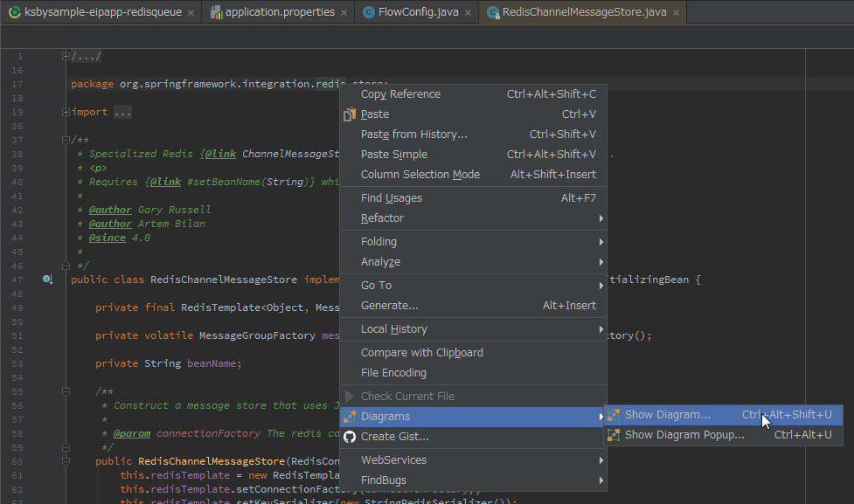The image size is (854, 504).
Task: Select Show Diagram from the Diagrams submenu
Action: [671, 415]
